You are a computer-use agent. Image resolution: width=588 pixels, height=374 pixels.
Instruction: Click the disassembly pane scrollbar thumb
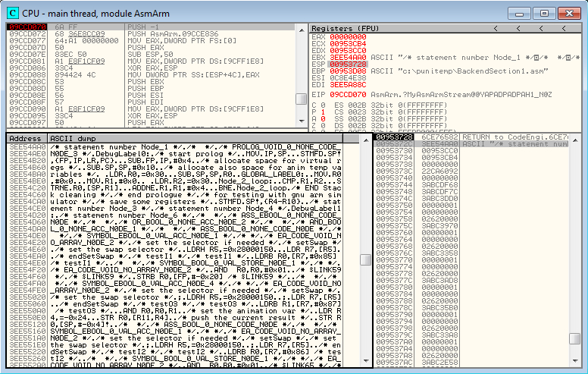point(301,99)
